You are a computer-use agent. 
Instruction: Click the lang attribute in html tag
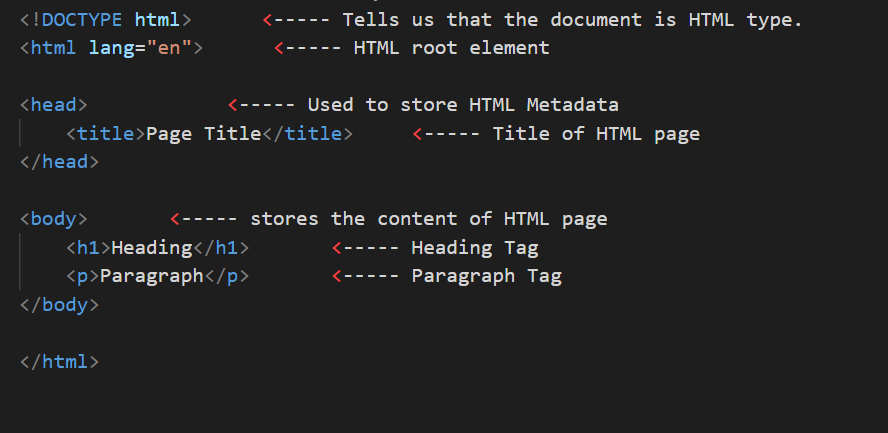tap(112, 48)
